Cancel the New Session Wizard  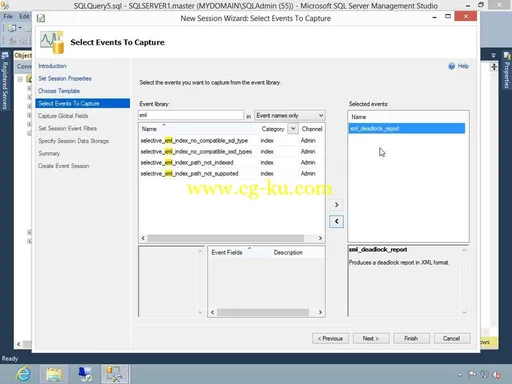point(452,338)
